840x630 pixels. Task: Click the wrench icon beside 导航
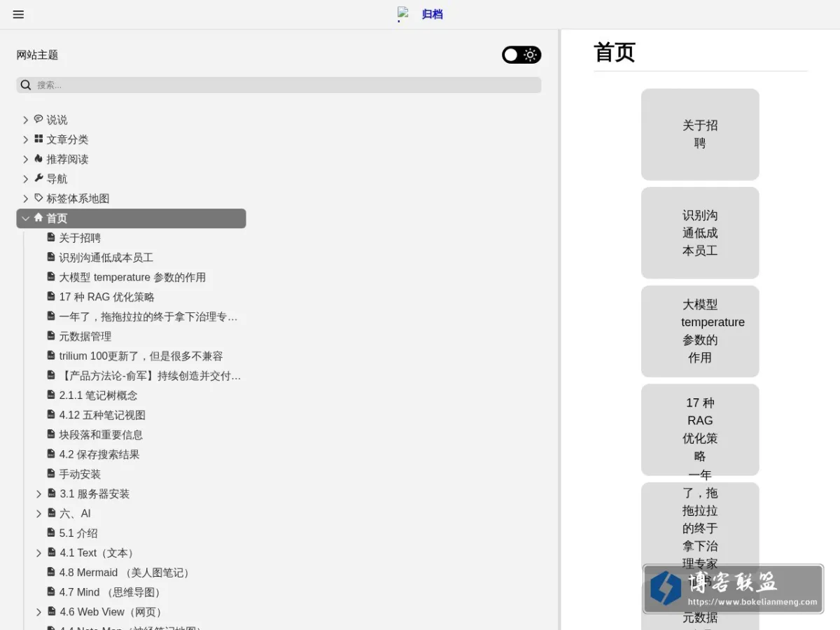tap(38, 178)
